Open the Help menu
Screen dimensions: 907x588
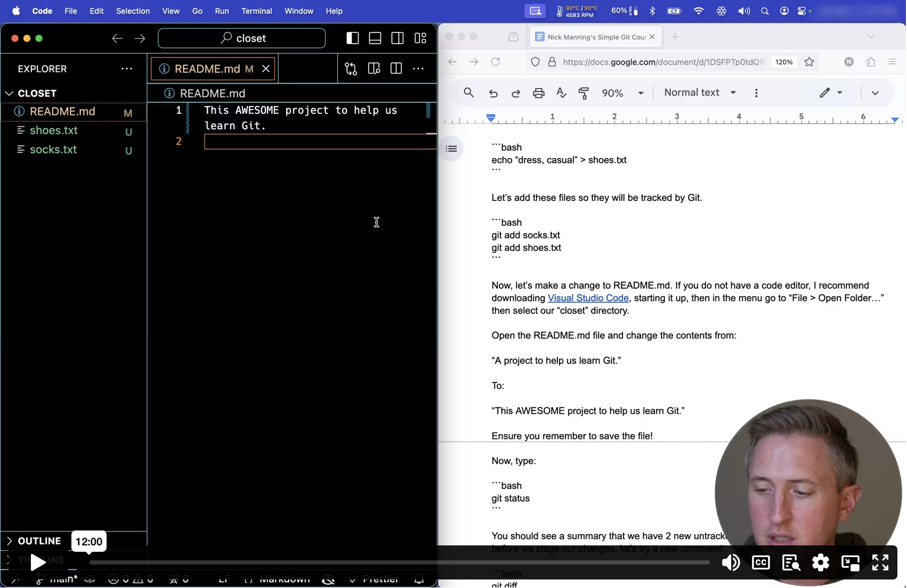[334, 11]
